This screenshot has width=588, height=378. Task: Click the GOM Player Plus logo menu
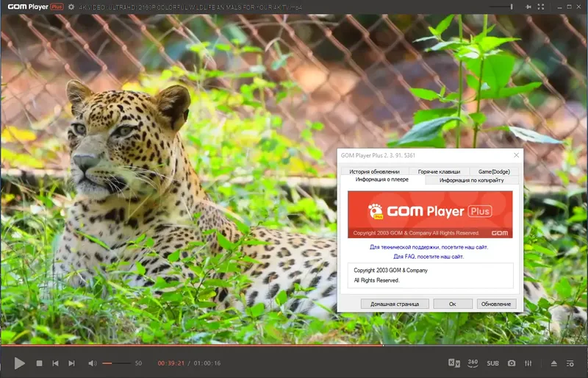pyautogui.click(x=35, y=7)
